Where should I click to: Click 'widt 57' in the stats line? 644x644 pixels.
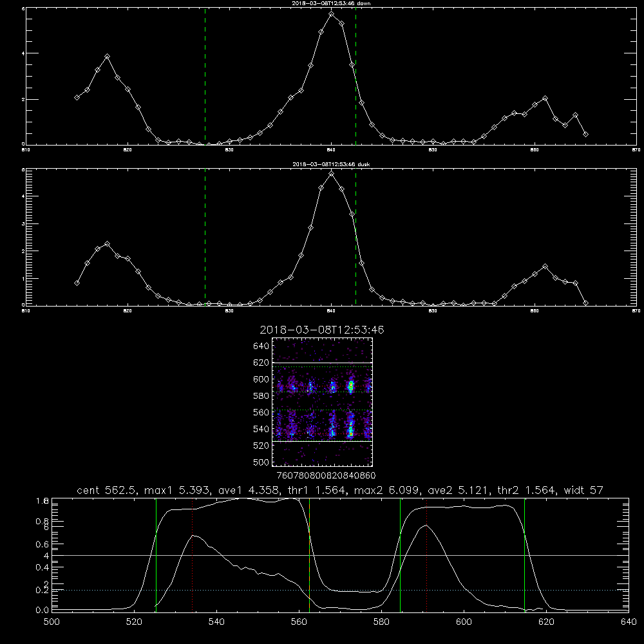tap(583, 490)
